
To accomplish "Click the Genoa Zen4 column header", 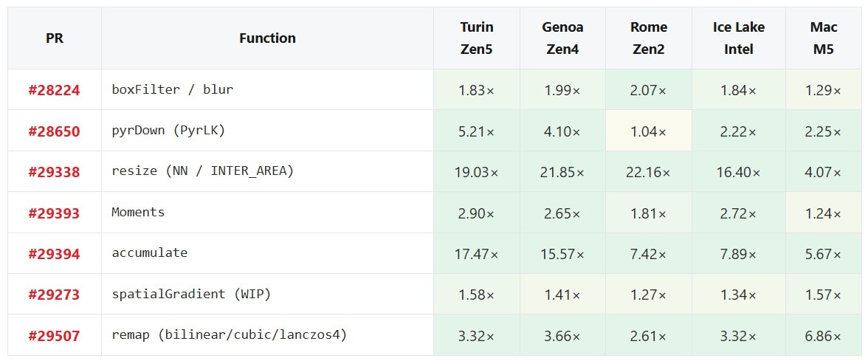I will click(x=562, y=38).
